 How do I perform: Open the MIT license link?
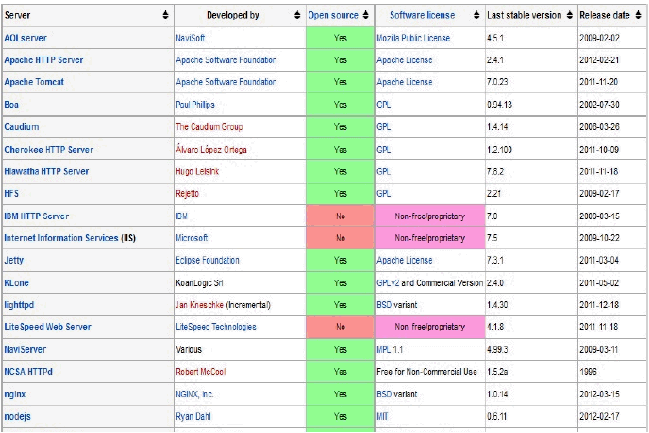(x=382, y=417)
